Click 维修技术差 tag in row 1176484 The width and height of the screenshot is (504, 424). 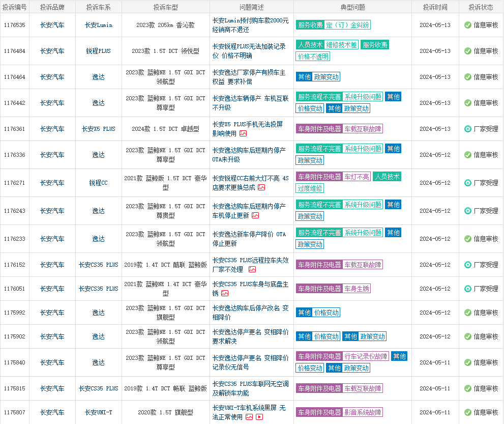pos(341,45)
